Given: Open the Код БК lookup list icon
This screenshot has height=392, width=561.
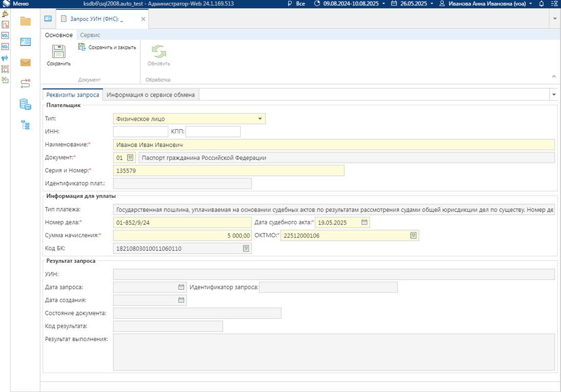Looking at the screenshot, I should (246, 248).
